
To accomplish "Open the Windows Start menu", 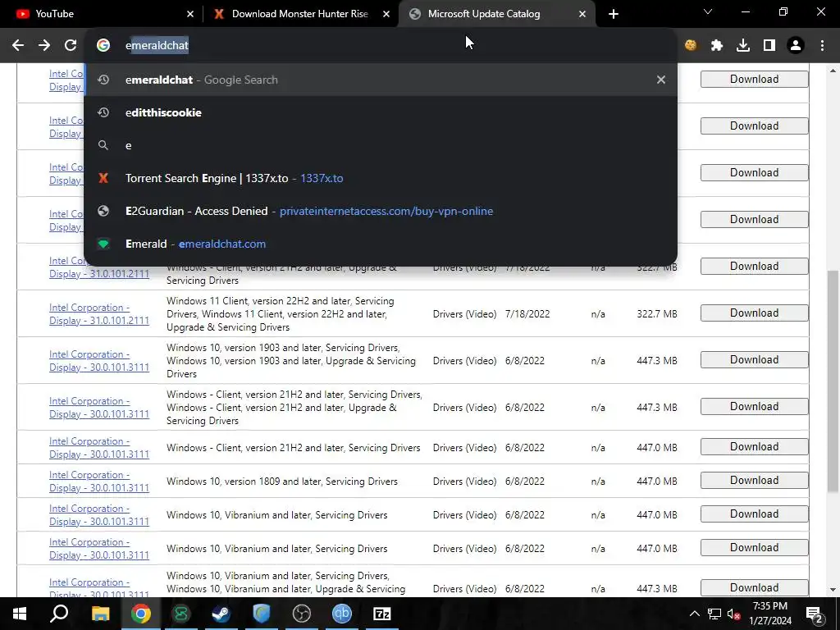I will [x=20, y=614].
